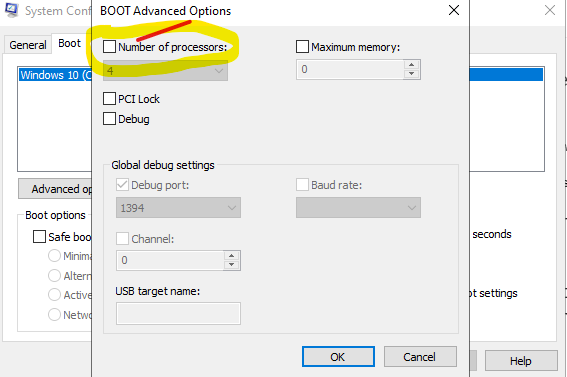Switch to the General tab in System Configuration
The height and width of the screenshot is (377, 567).
click(x=27, y=45)
